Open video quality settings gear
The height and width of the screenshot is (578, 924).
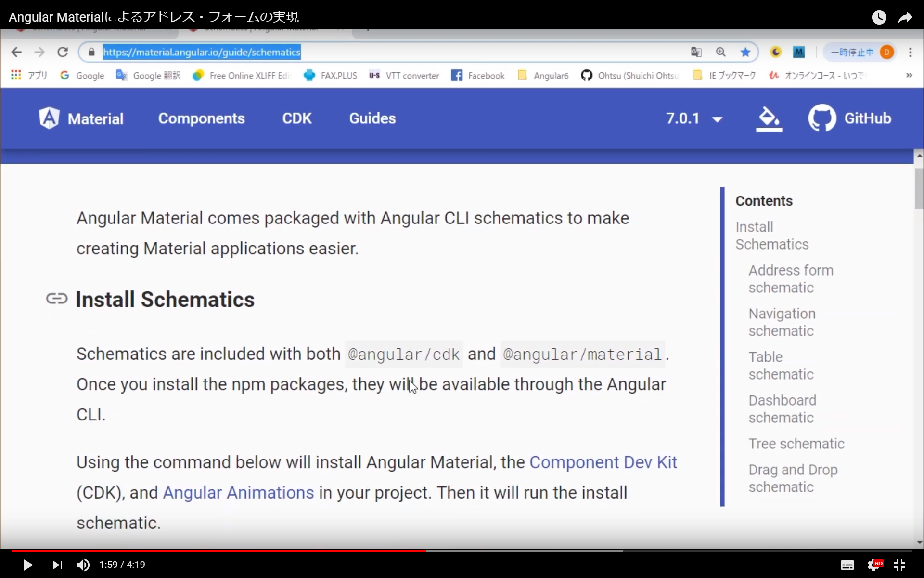[874, 565]
